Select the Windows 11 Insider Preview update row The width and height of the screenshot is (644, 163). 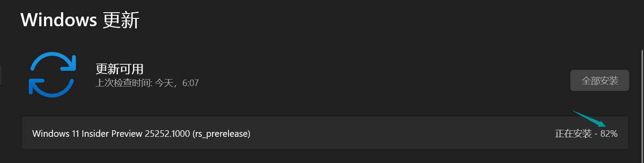coord(325,133)
